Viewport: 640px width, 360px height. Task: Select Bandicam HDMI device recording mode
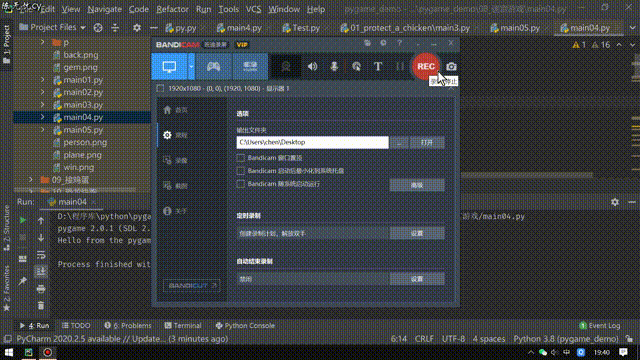[250, 67]
